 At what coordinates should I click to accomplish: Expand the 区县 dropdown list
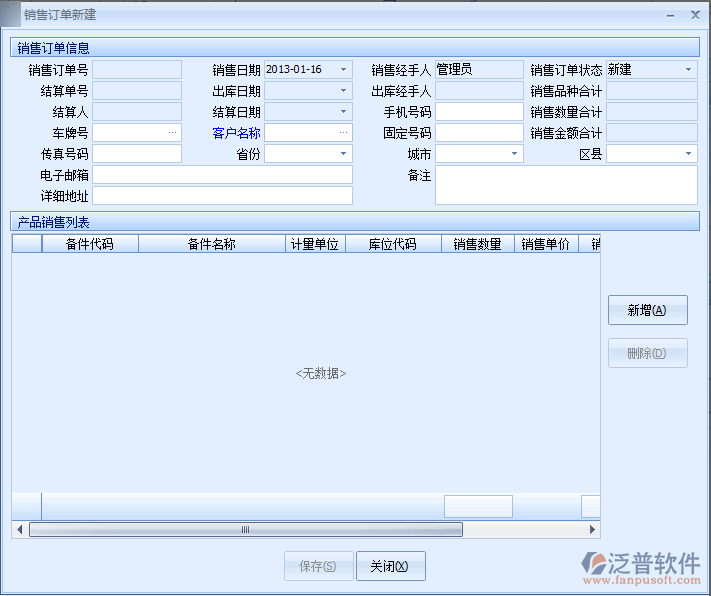tap(688, 154)
